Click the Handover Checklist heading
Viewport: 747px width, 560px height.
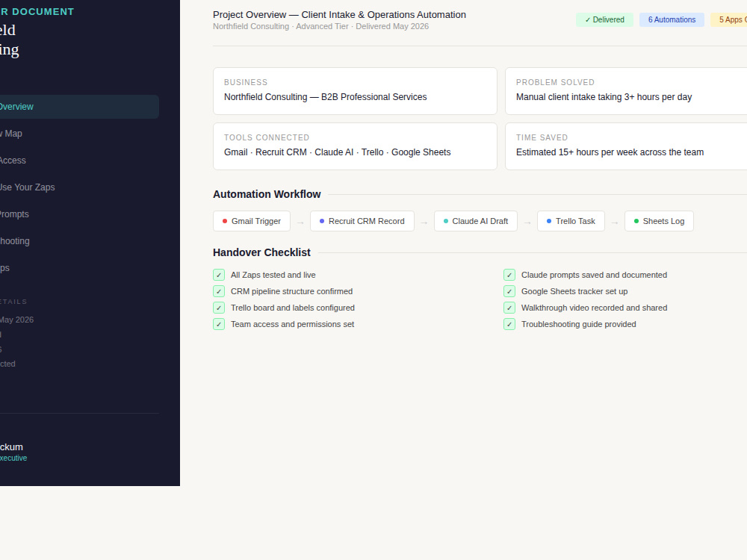click(x=261, y=252)
